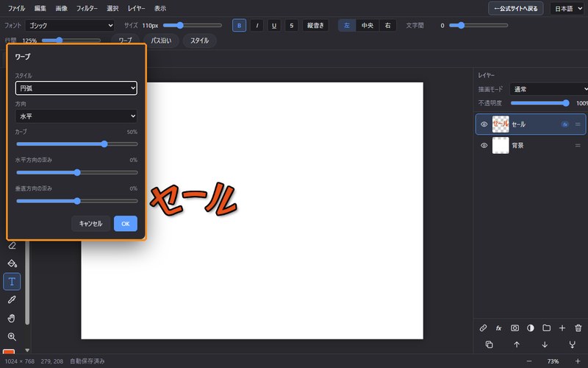Viewport: 588px width, 368px height.
Task: Toggle underline U formatting
Action: click(x=274, y=26)
